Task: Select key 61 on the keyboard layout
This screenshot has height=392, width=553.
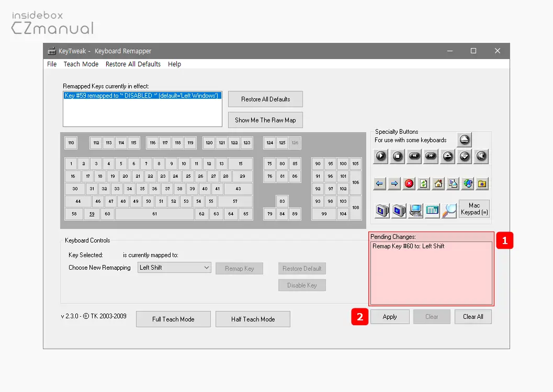Action: tap(154, 214)
